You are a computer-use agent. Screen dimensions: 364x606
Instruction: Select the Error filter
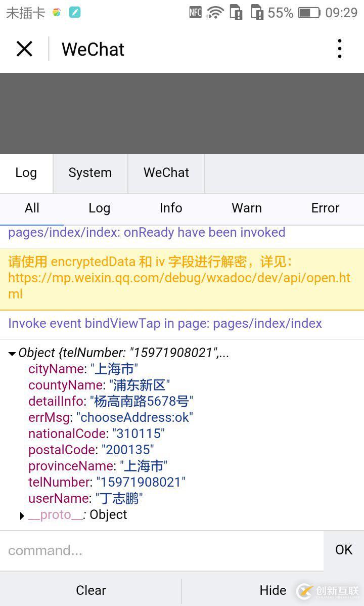coord(325,208)
